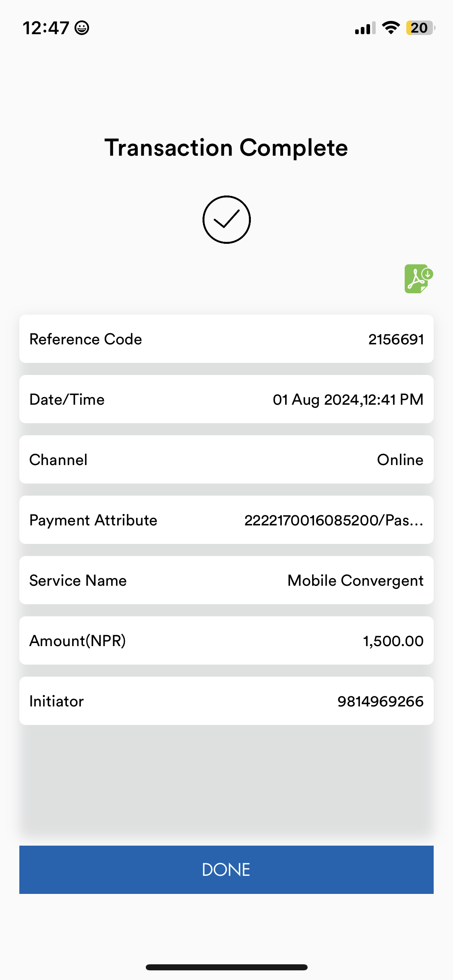Tap the 12:47 clock in status bar
Screen dimensions: 453x980
[x=46, y=28]
